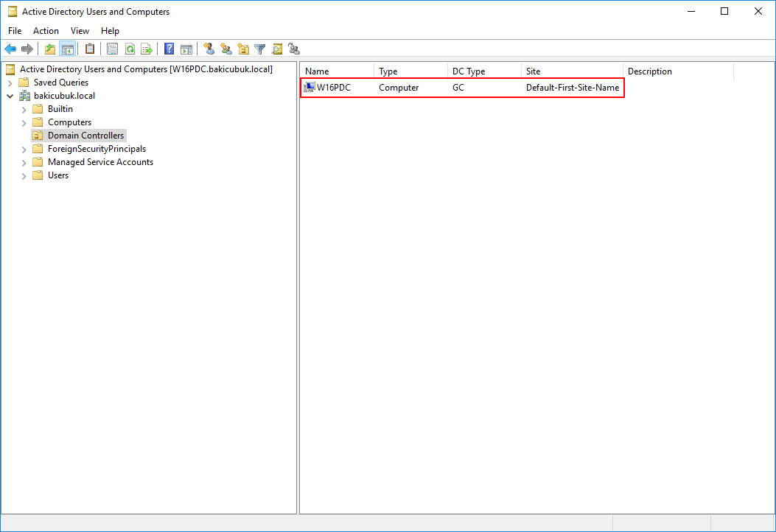Sort by the DC Type column header

pyautogui.click(x=484, y=71)
